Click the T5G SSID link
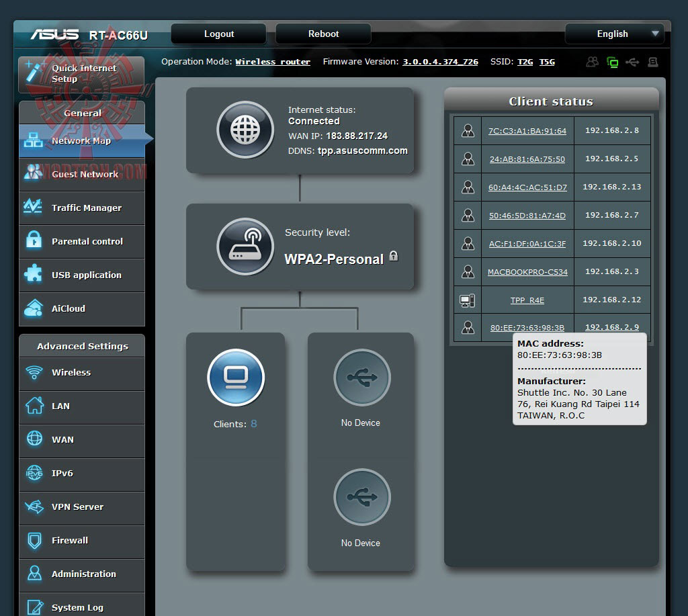Image resolution: width=688 pixels, height=616 pixels. [x=547, y=62]
